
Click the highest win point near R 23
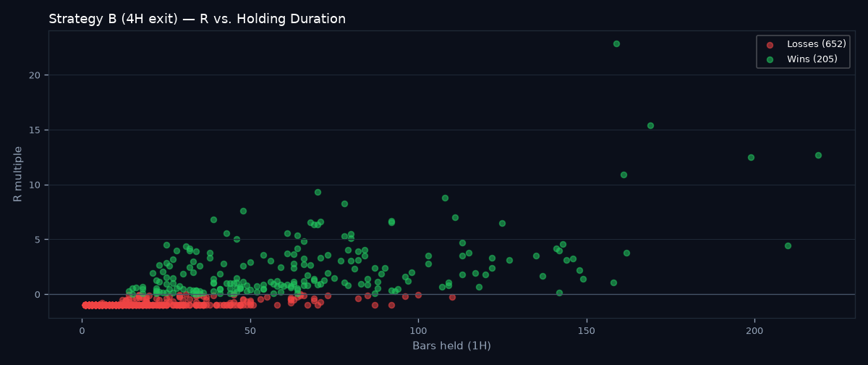tap(616, 43)
